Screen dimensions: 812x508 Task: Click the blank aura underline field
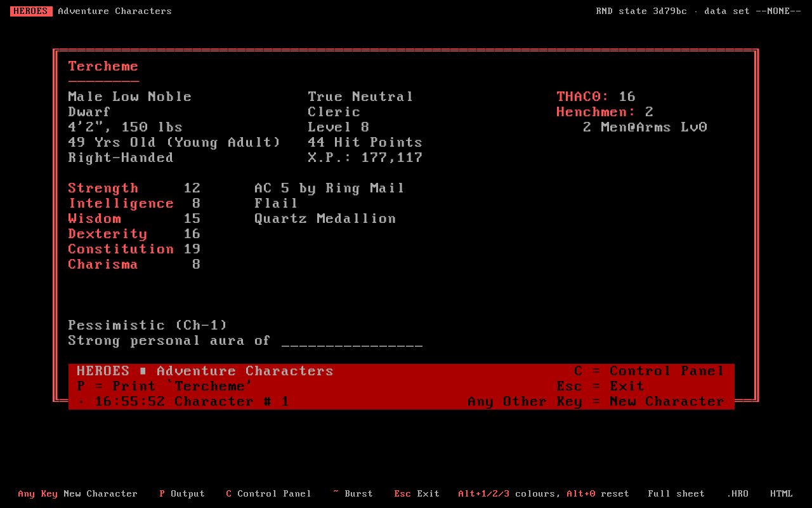point(352,342)
